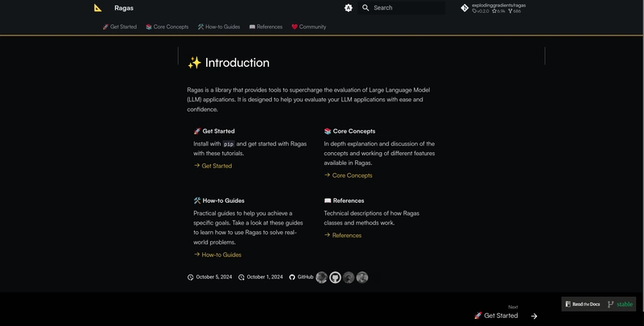Click the References card heading
The width and height of the screenshot is (644, 326).
pyautogui.click(x=345, y=200)
